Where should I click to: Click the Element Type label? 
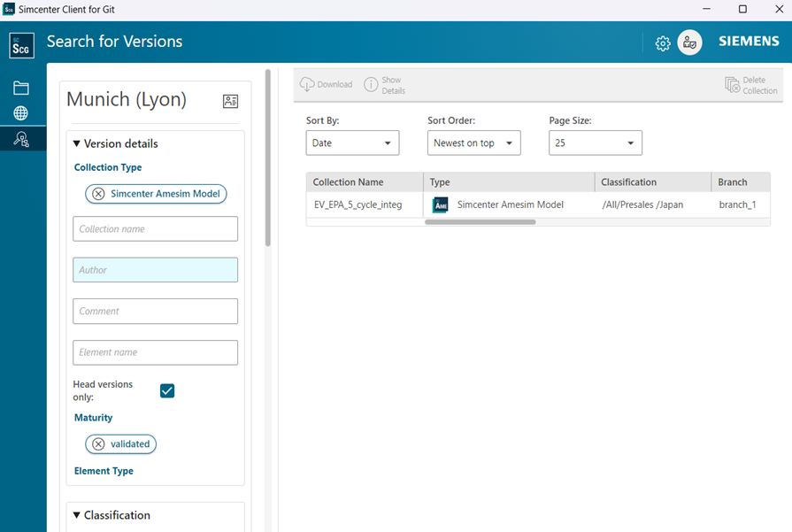(104, 471)
